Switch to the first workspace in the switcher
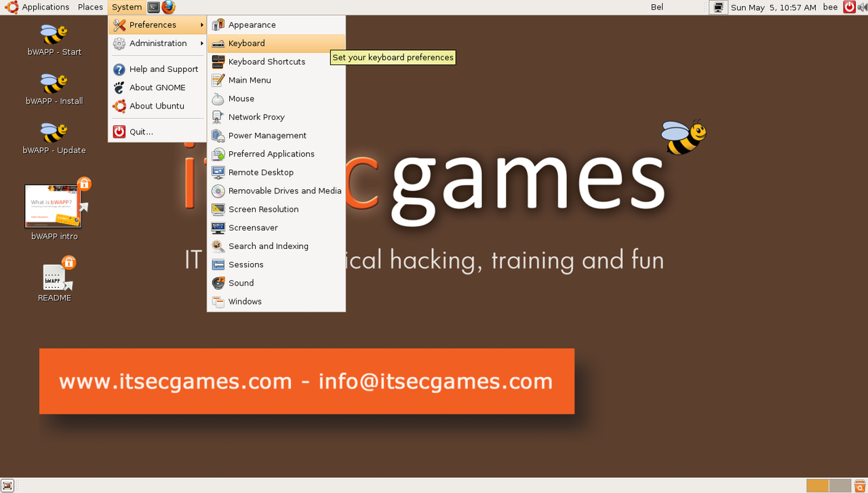 click(817, 486)
